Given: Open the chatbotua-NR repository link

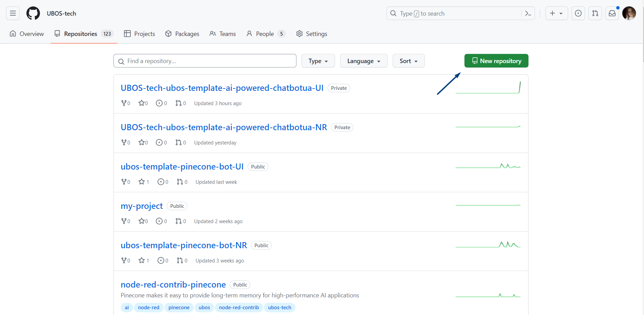Looking at the screenshot, I should (x=224, y=127).
